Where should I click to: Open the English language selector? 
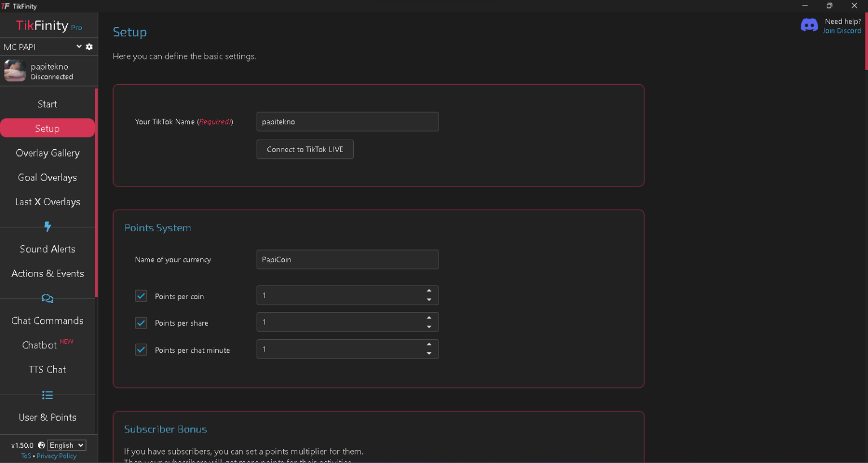pos(66,445)
